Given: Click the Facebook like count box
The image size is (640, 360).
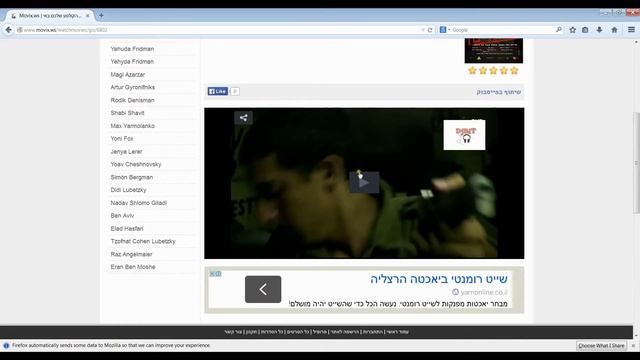Looking at the screenshot, I should 235,91.
